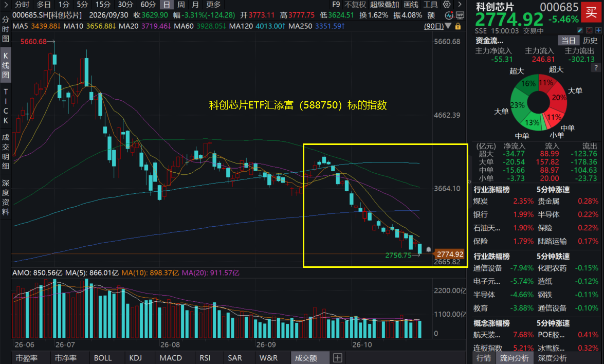Click the pulse-monitor icon with red dot

(449, 15)
